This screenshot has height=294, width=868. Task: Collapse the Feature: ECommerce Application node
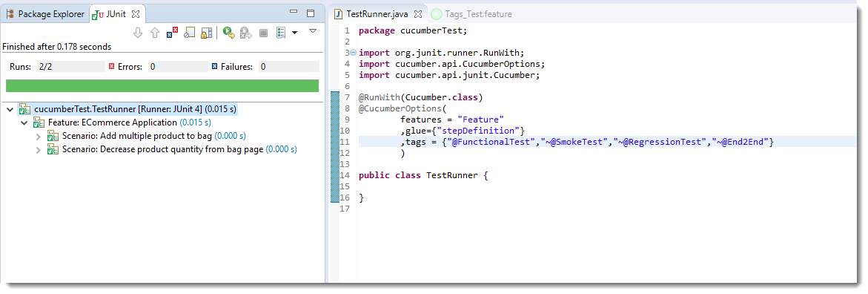coord(24,122)
